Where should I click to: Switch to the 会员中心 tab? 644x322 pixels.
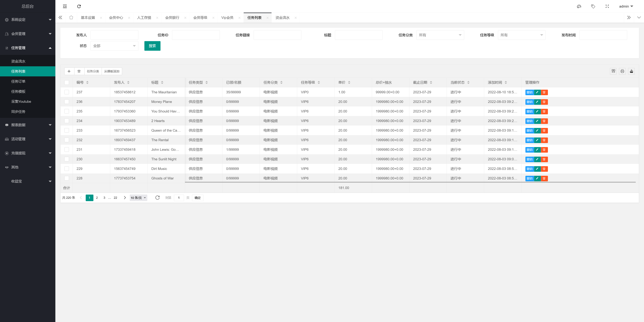[x=116, y=17]
